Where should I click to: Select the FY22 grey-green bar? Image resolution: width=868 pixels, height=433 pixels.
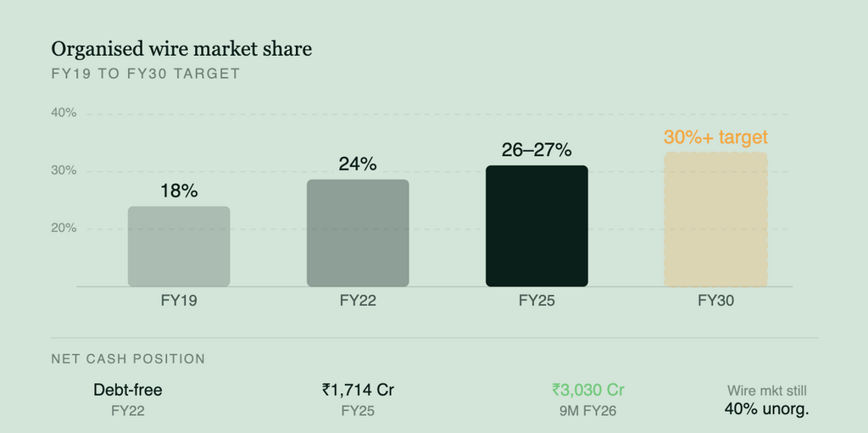(x=358, y=233)
